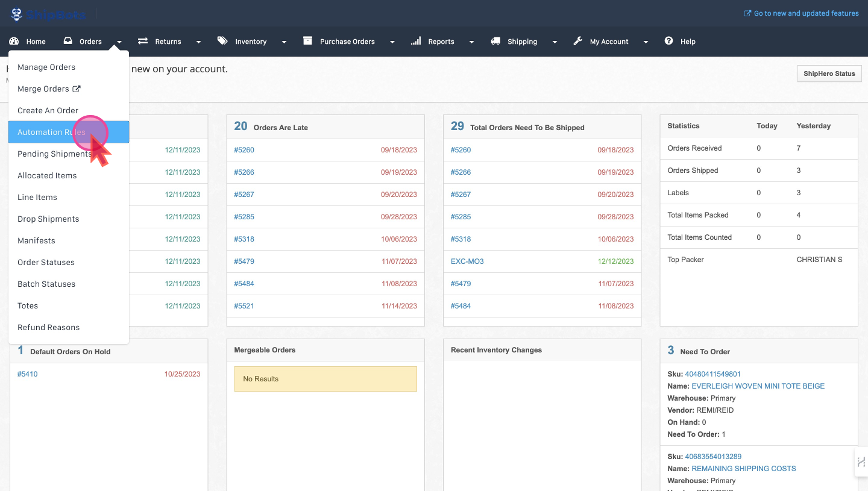Expand the Returns dropdown caret

click(x=198, y=42)
